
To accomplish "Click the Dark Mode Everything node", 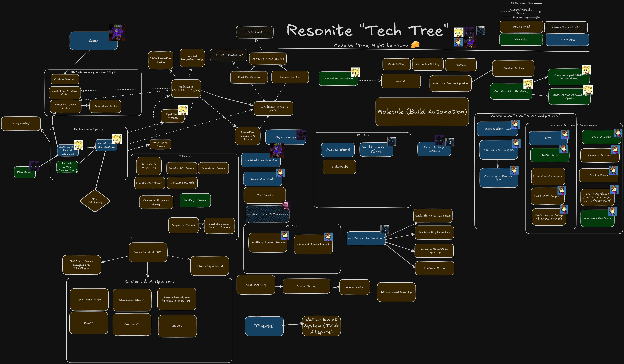I will click(x=149, y=166).
